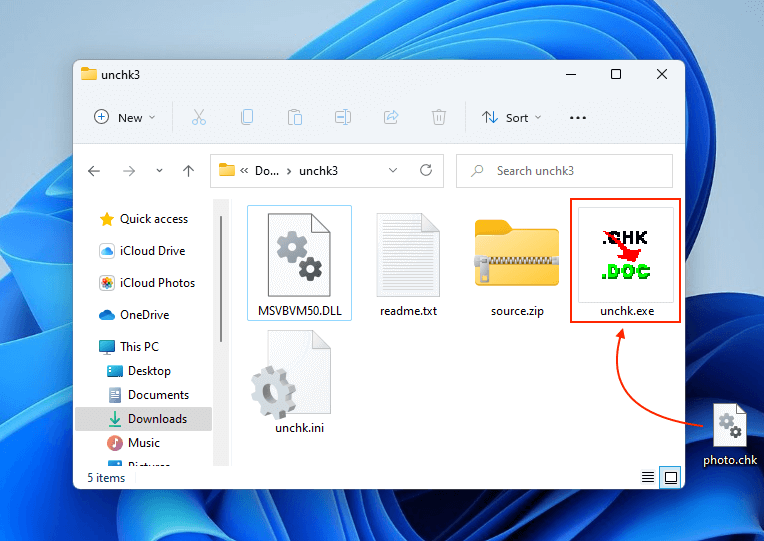Open iCloud Drive in the sidebar

(x=152, y=251)
